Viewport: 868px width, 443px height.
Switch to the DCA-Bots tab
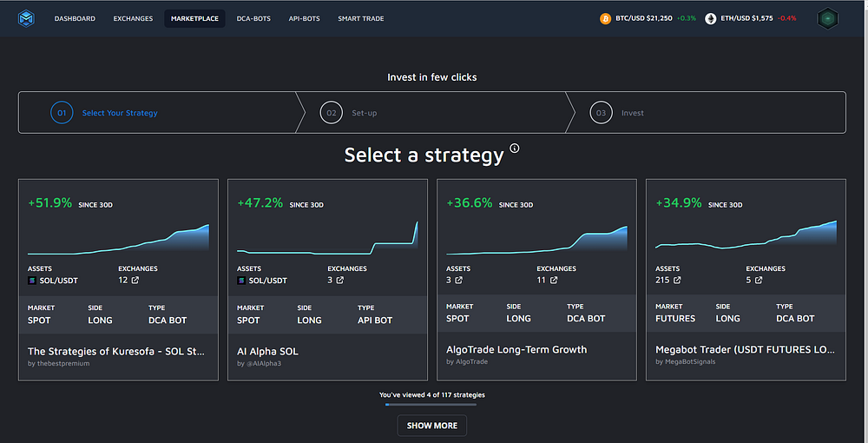[253, 18]
